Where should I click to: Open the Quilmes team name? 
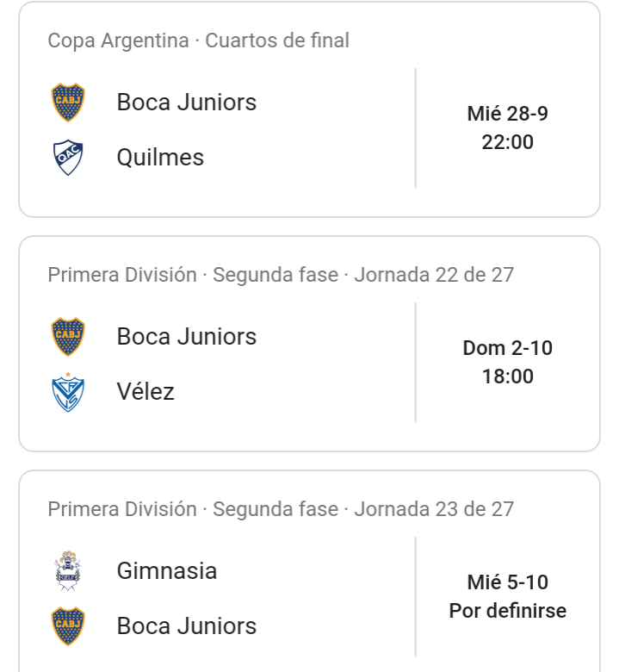coord(160,158)
